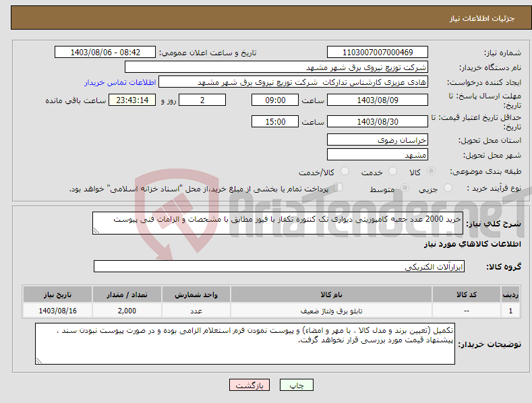532x403 pixels.
Task: Click the نوع فرآیند خرید label
Action: coord(494,188)
